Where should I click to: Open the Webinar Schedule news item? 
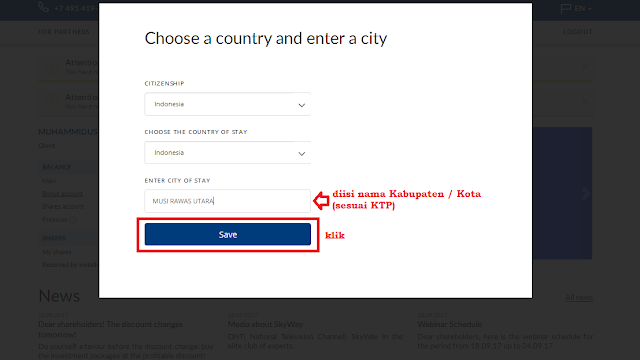449,324
